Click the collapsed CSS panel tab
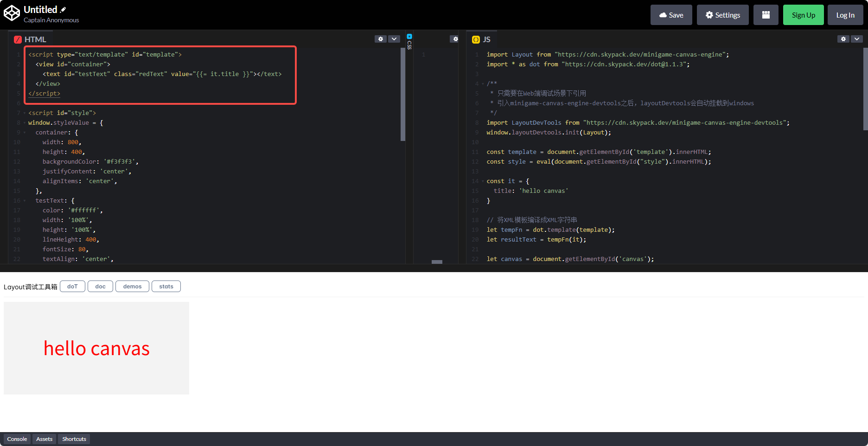Image resolution: width=868 pixels, height=446 pixels. click(x=409, y=42)
